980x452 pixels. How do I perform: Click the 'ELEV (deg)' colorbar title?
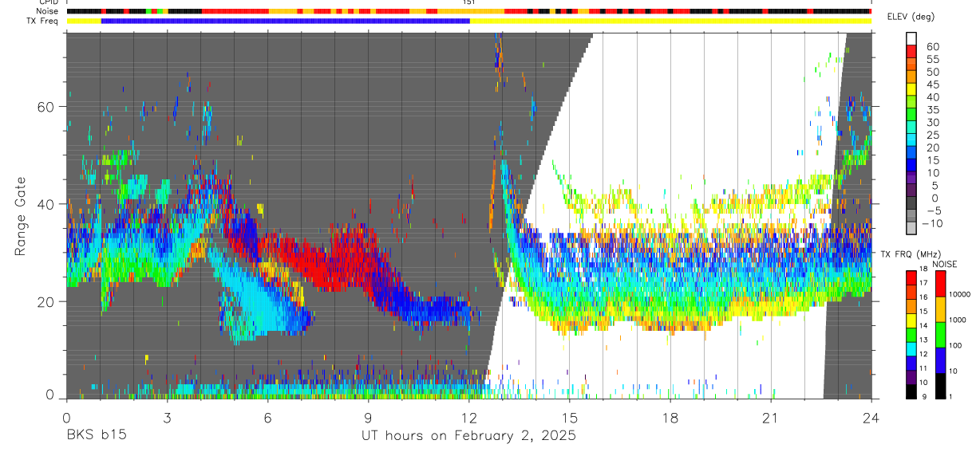coord(911,17)
